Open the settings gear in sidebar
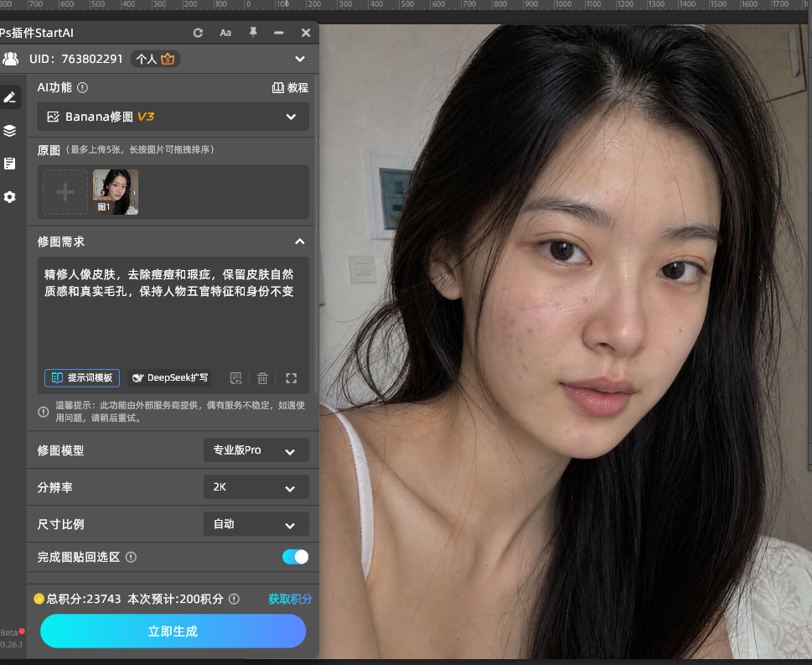This screenshot has width=812, height=665. click(x=9, y=197)
